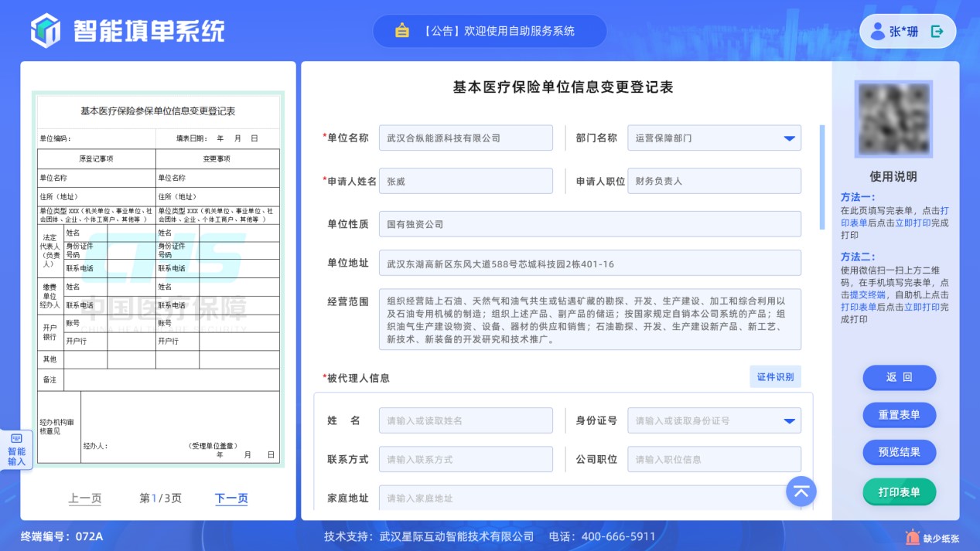The height and width of the screenshot is (551, 980).
Task: Expand the 身份证号 dropdown arrow
Action: 789,421
